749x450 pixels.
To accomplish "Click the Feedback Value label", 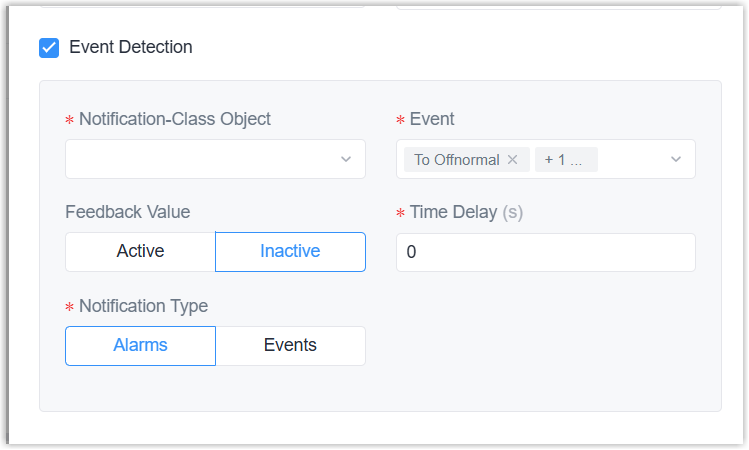I will (127, 212).
